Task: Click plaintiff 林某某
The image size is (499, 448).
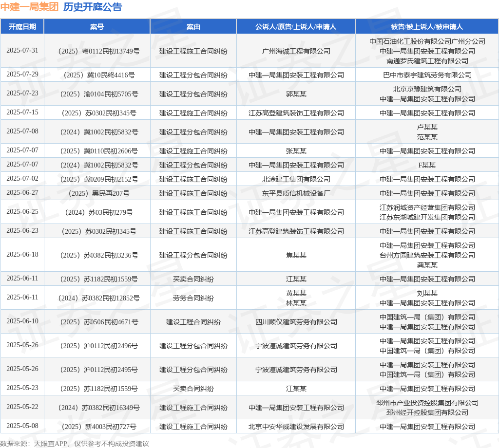Action: 296,303
